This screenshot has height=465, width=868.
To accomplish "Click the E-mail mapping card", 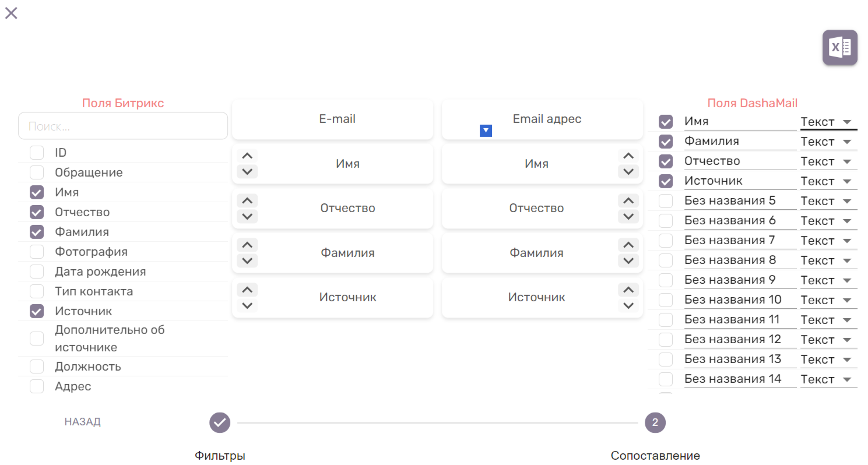I will point(332,119).
